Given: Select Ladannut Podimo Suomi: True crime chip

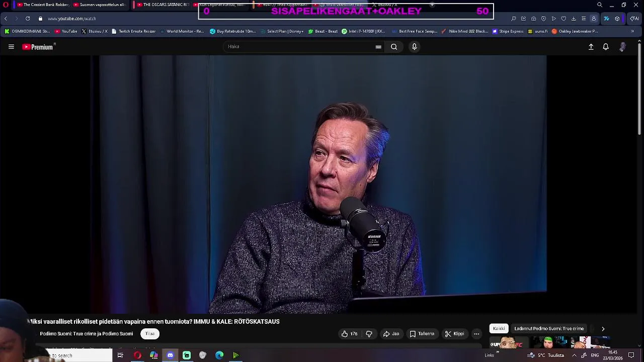Looking at the screenshot, I should coord(549,328).
